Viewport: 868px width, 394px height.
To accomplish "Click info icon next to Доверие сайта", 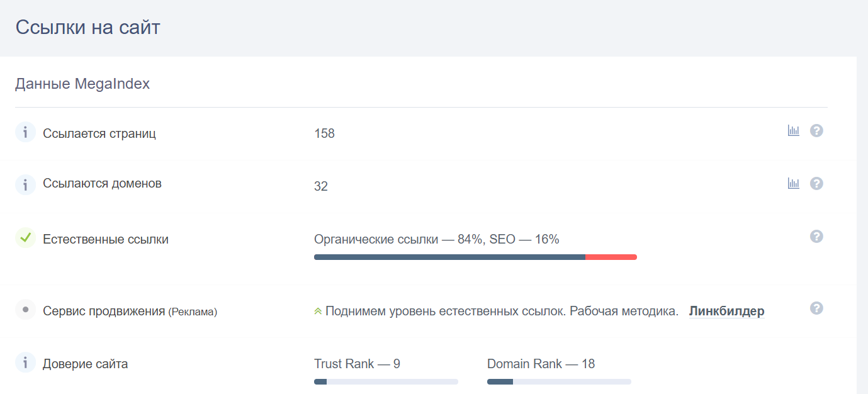I will (26, 363).
